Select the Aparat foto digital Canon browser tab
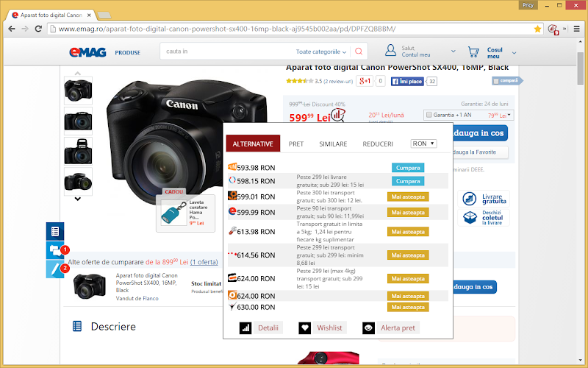Viewport: 588px width, 368px height. click(51, 15)
